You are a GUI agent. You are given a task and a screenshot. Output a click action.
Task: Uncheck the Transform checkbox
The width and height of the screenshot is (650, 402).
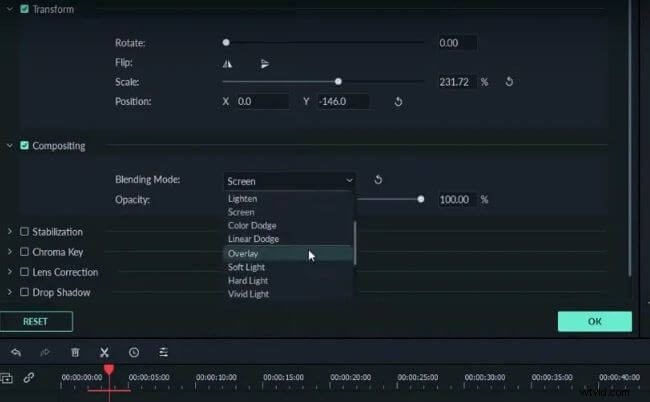point(24,9)
